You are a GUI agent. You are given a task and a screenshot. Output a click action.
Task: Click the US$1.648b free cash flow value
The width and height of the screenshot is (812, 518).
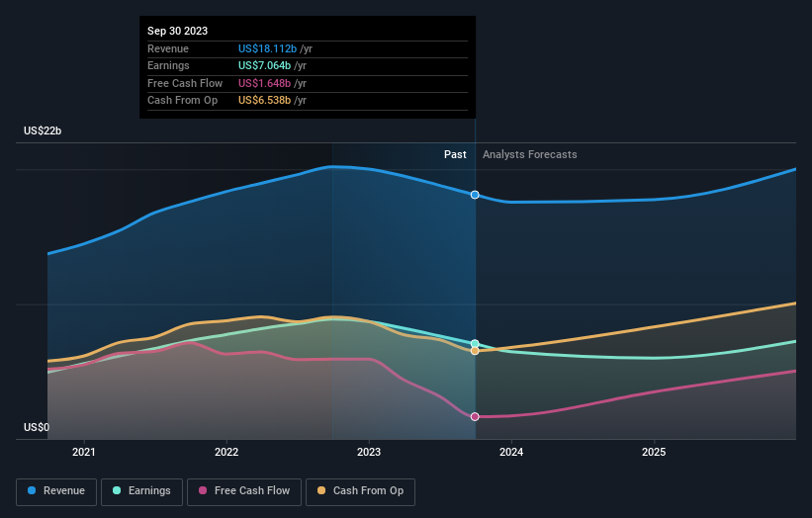click(x=265, y=83)
